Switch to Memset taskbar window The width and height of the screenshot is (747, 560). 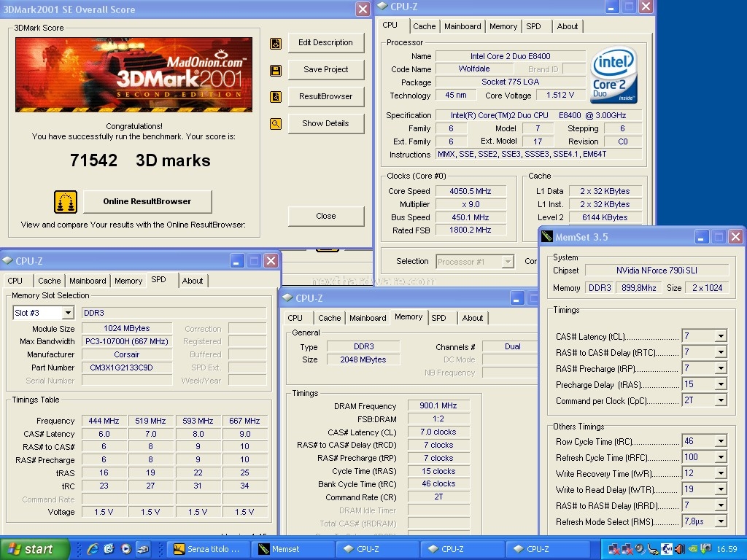tap(293, 549)
